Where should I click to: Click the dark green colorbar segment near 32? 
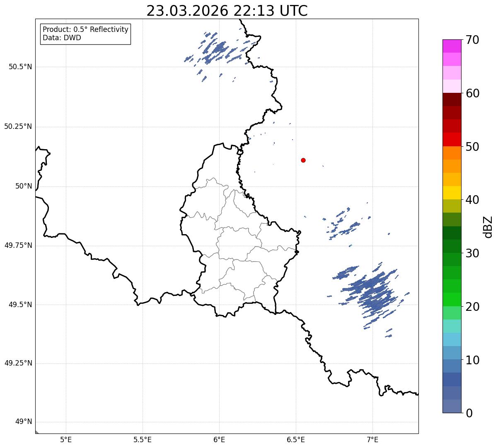click(x=452, y=233)
